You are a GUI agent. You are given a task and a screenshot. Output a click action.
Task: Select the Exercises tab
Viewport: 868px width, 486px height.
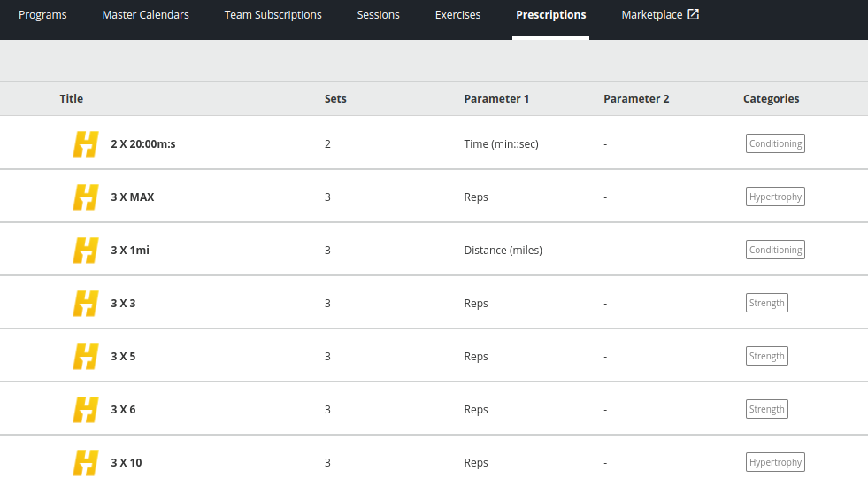point(457,15)
